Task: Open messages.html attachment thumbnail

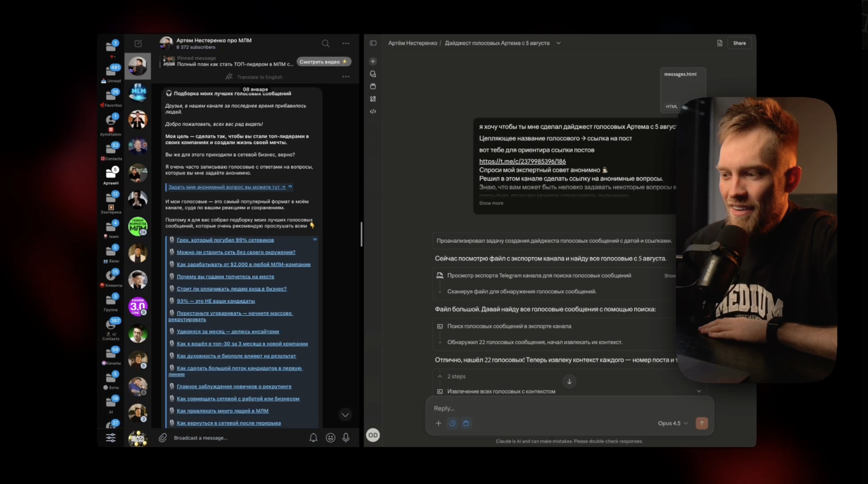Action: pos(683,90)
